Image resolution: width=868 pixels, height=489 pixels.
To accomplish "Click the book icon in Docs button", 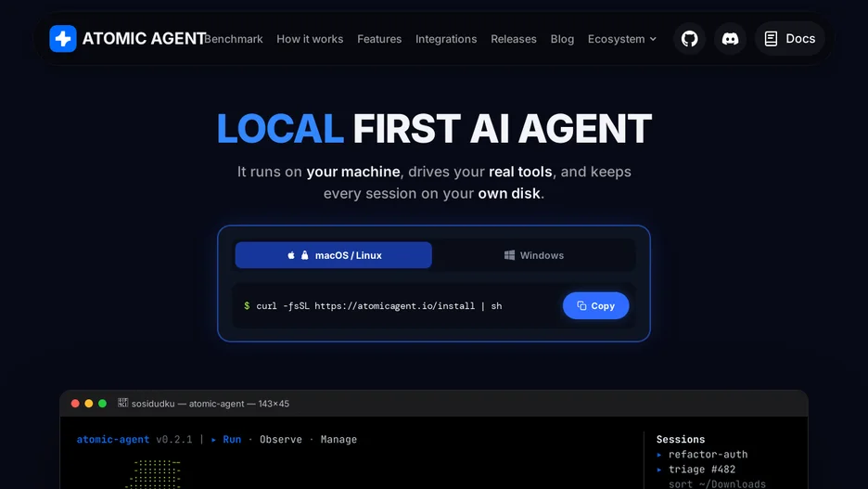I will coord(771,39).
